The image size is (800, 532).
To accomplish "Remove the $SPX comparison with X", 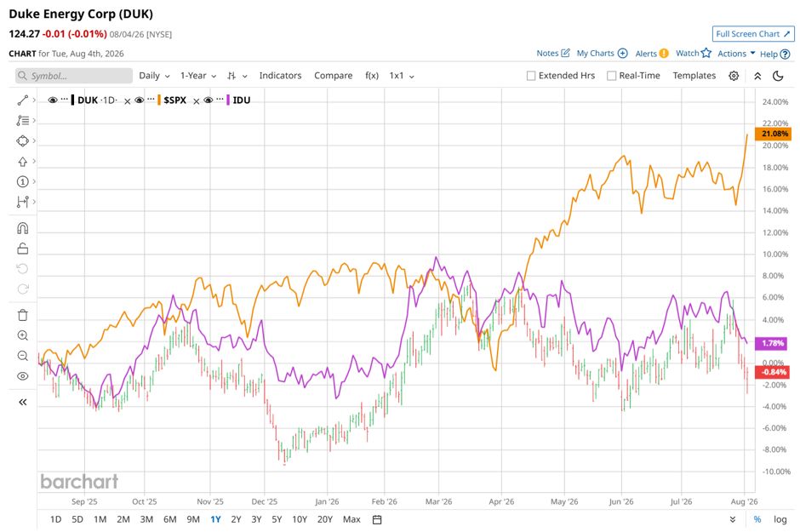I will tap(196, 101).
